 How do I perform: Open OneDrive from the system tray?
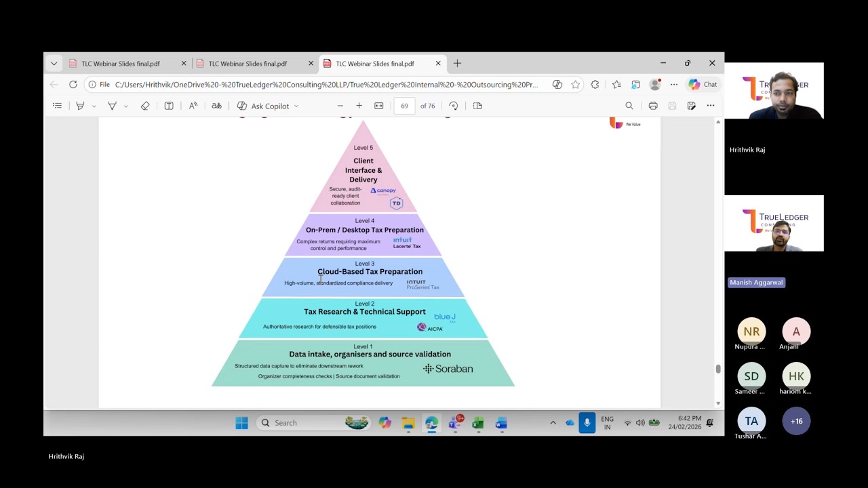coord(570,423)
